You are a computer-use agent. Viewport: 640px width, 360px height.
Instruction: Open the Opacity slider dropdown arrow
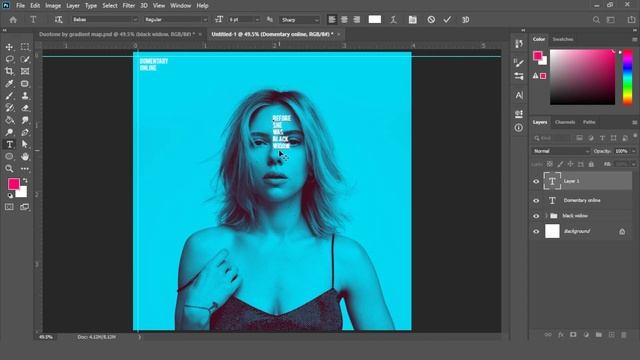633,151
